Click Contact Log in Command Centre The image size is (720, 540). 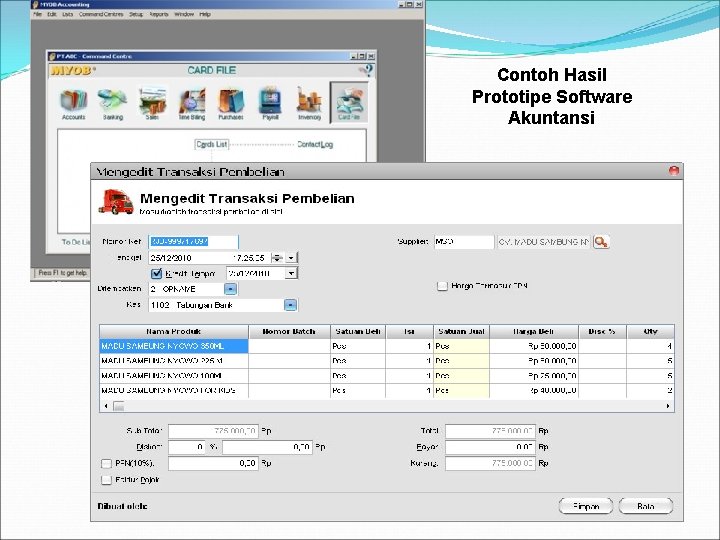coord(315,144)
